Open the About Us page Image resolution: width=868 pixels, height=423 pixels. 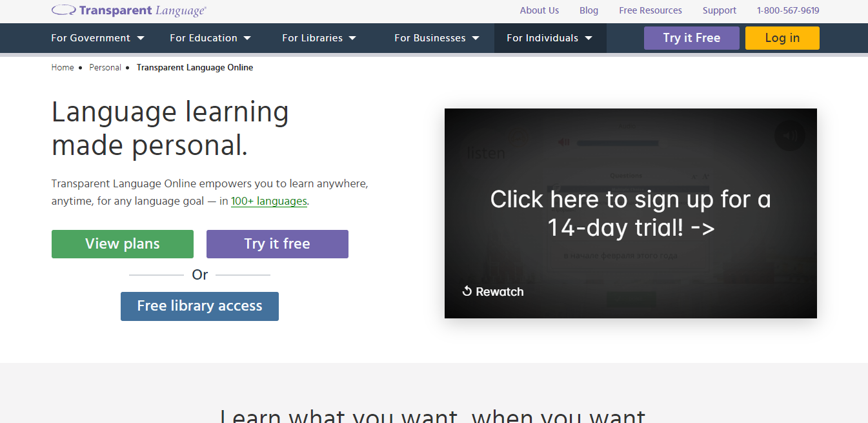tap(539, 10)
